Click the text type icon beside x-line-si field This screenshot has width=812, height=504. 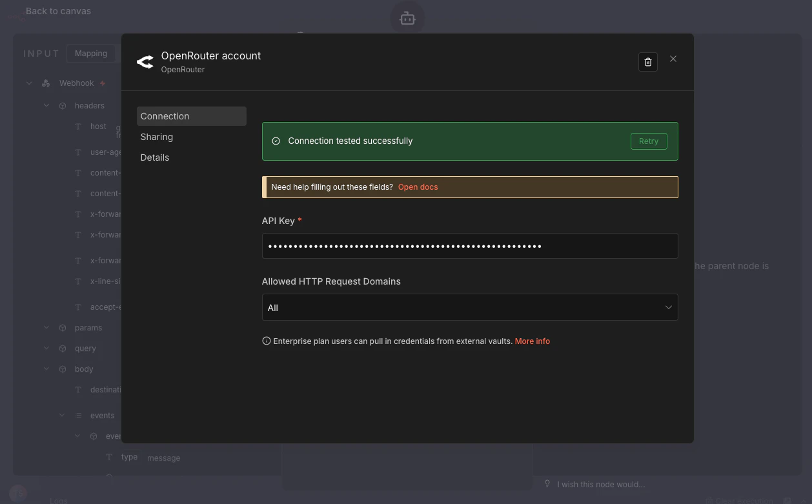click(78, 281)
